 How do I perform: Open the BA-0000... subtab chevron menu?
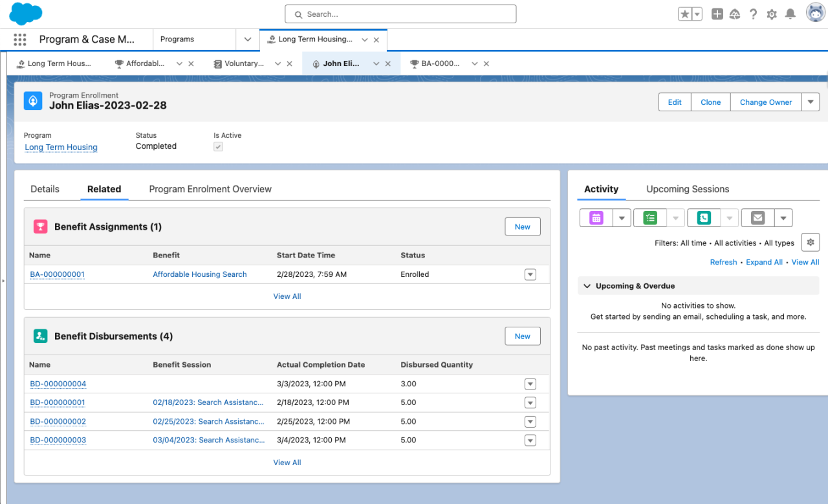click(x=475, y=63)
